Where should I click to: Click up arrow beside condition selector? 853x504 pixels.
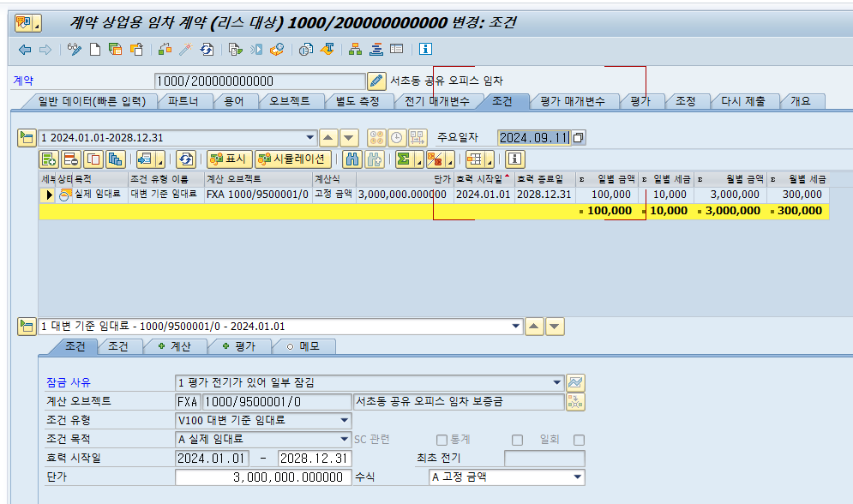click(x=534, y=327)
